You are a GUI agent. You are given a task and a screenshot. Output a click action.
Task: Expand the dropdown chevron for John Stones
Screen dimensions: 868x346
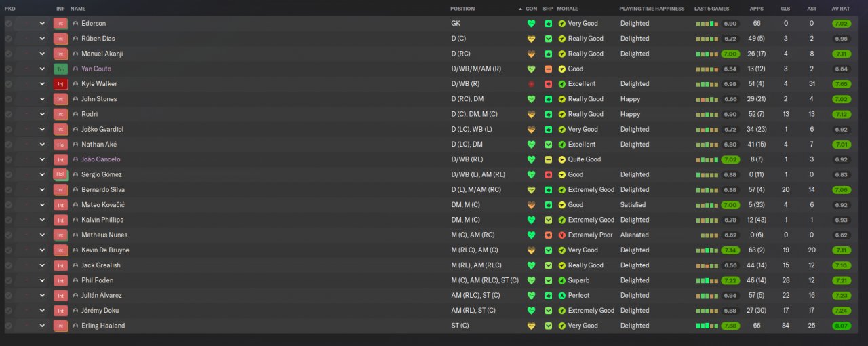(x=42, y=99)
